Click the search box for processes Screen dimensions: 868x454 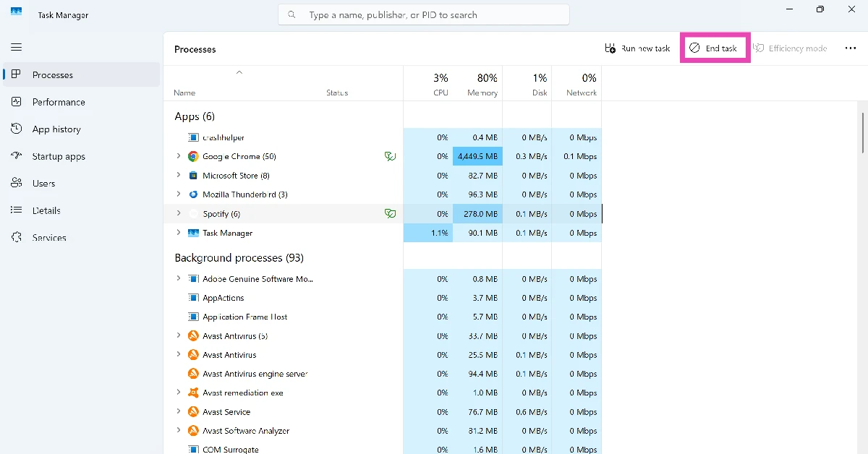[x=423, y=14]
